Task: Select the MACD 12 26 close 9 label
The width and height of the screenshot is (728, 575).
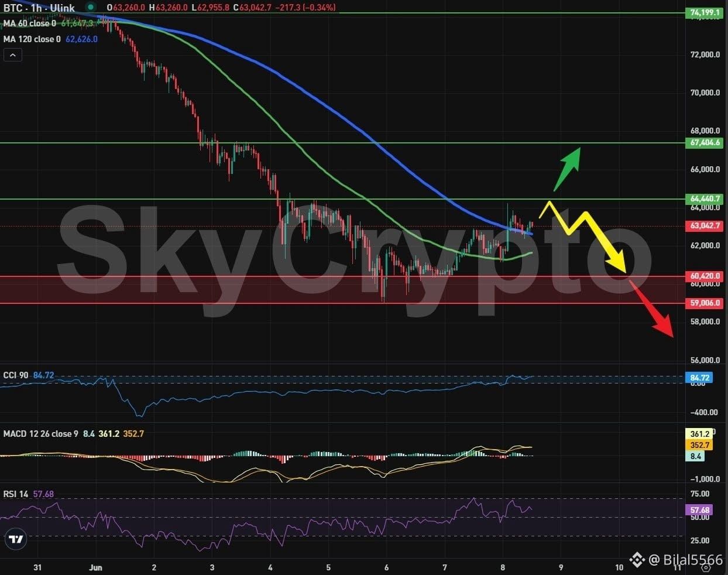Action: 41,434
